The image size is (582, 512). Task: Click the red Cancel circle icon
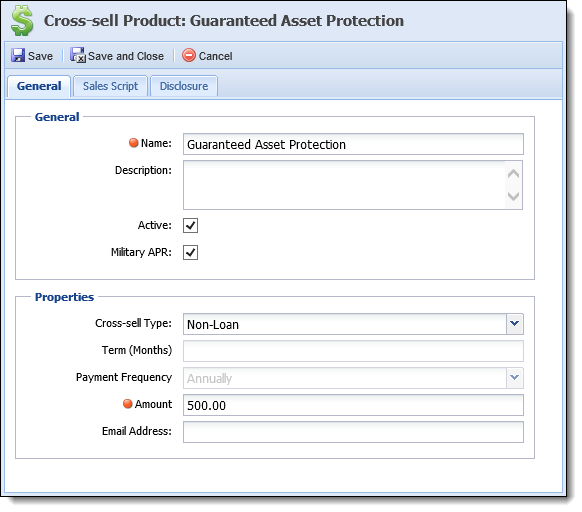(x=189, y=55)
